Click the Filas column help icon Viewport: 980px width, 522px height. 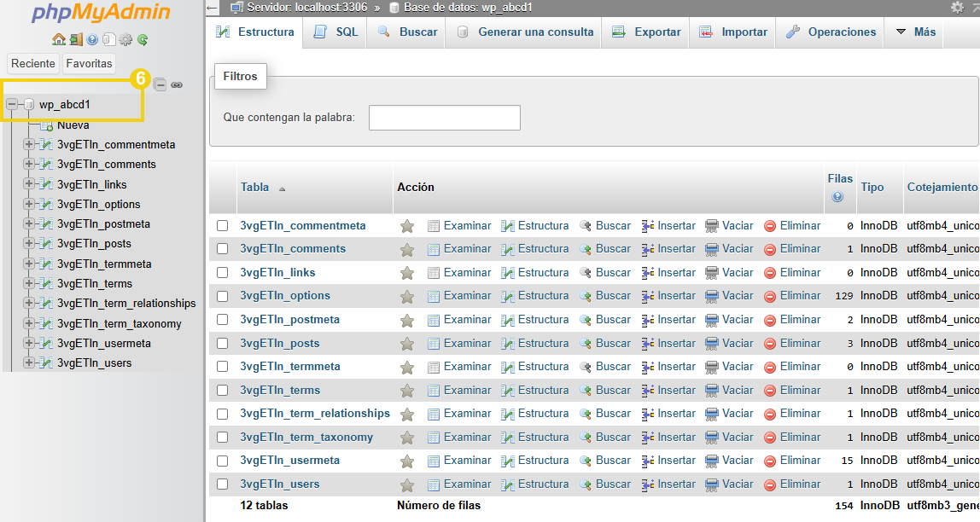[839, 197]
